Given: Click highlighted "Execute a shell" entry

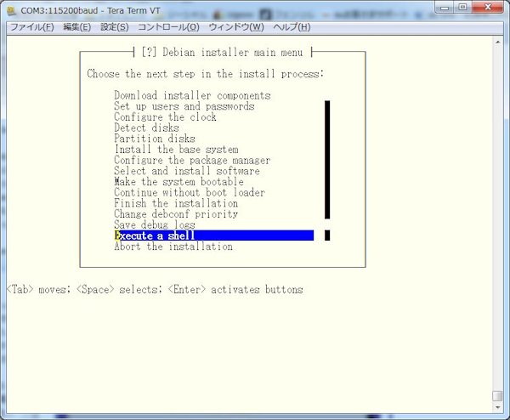Looking at the screenshot, I should click(x=213, y=236).
